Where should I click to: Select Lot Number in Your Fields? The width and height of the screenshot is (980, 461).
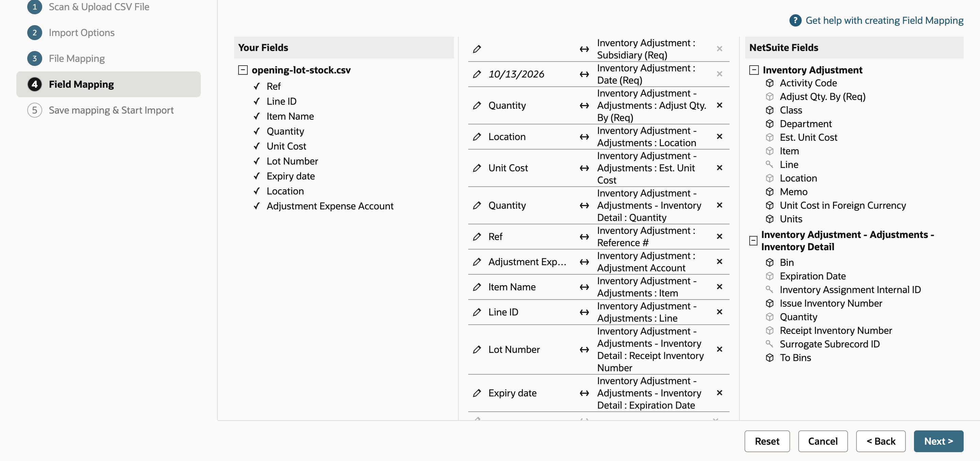click(x=292, y=161)
